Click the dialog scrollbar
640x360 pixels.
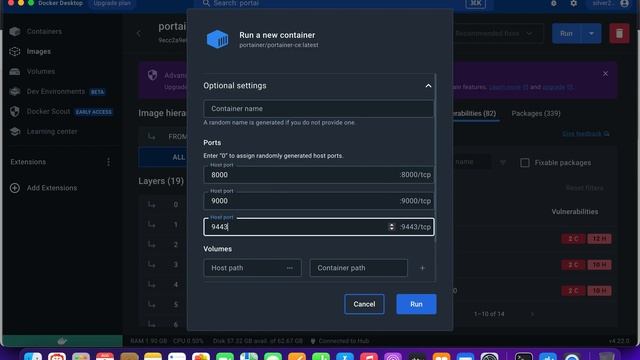click(436, 157)
